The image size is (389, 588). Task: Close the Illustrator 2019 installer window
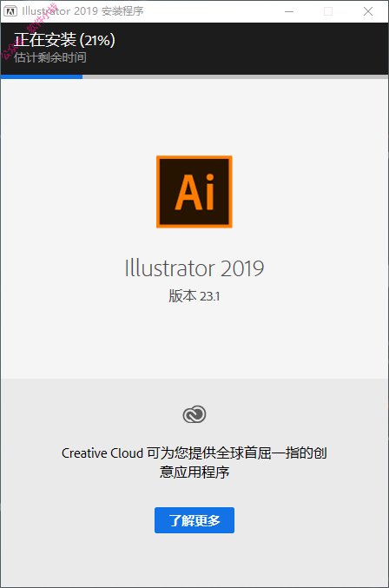click(x=368, y=11)
